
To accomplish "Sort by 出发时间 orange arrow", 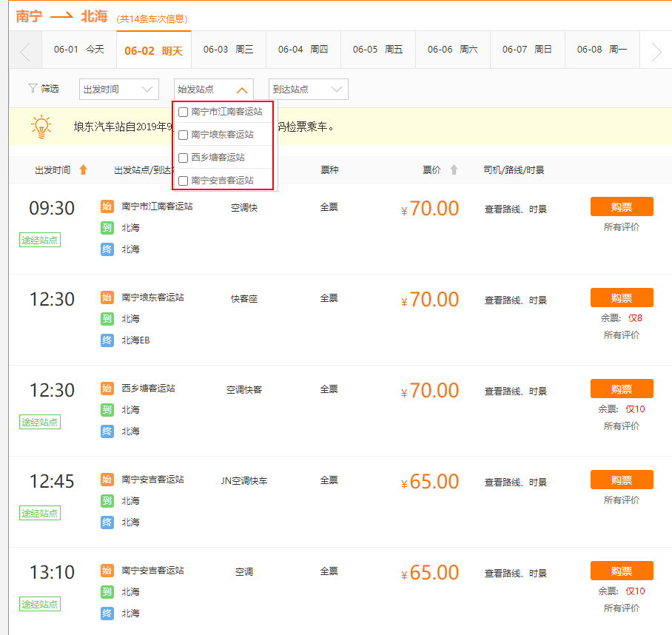I will (x=83, y=170).
